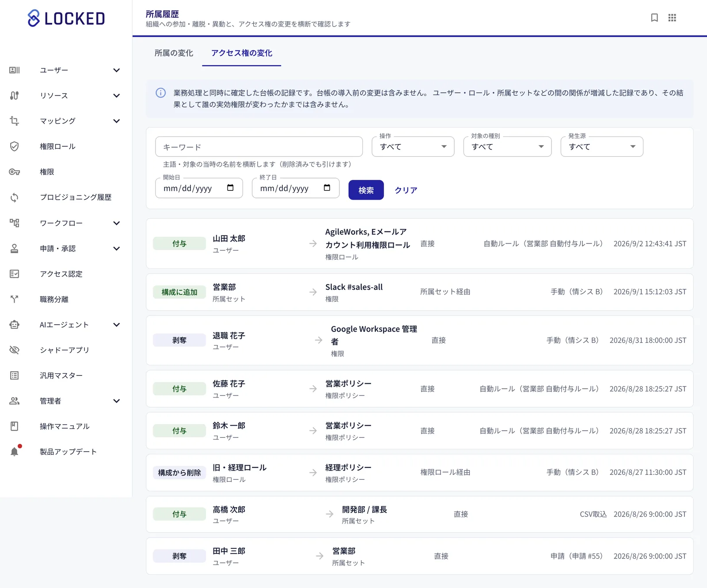This screenshot has width=707, height=588.
Task: Open 汎用マスター in the sidebar
Action: coord(61,376)
